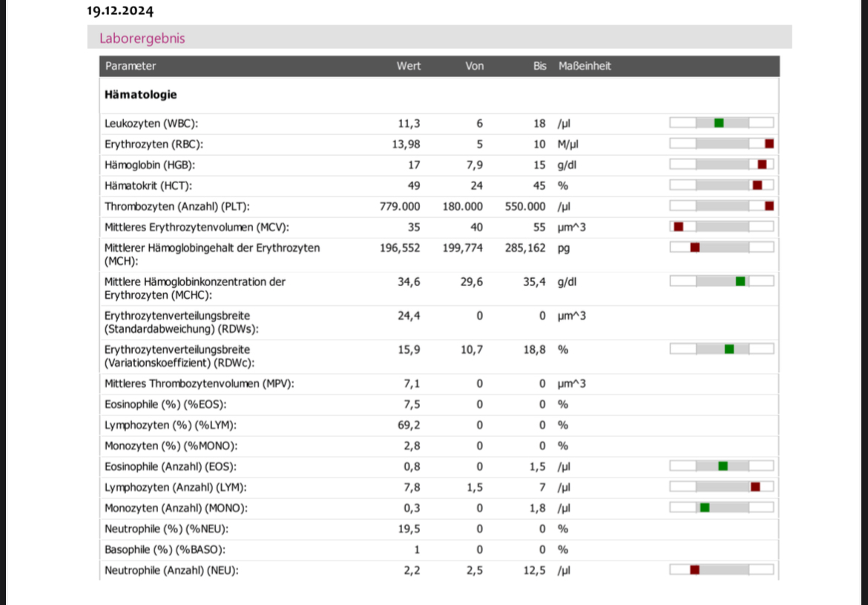868x605 pixels.
Task: Select the MCHC value 34,6
Action: [x=409, y=282]
